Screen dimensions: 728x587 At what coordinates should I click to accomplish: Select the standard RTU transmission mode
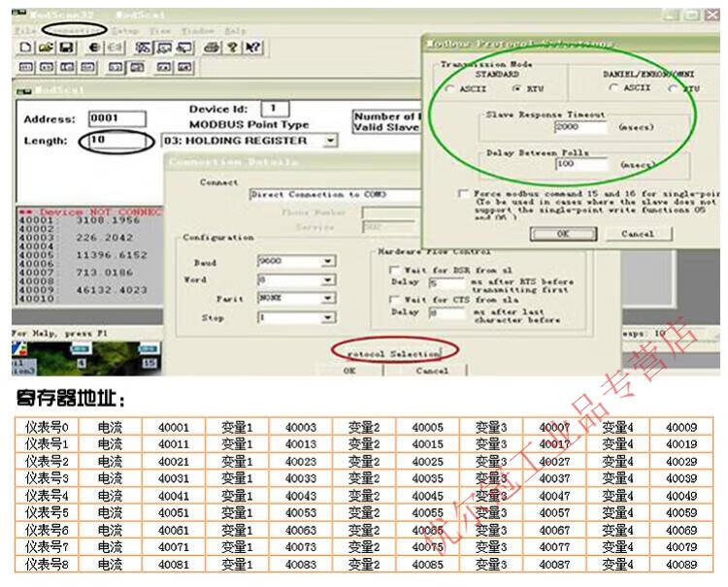(518, 88)
